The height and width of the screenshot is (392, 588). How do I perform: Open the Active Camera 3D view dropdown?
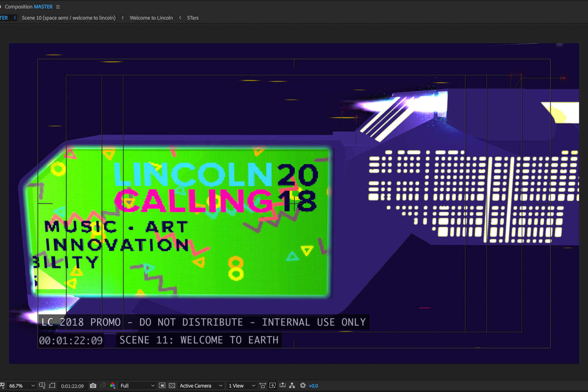(201, 386)
